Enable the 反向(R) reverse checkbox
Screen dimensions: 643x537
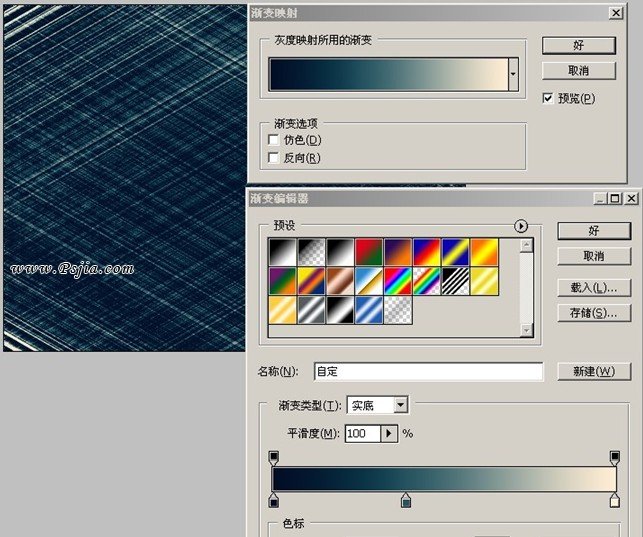273,157
